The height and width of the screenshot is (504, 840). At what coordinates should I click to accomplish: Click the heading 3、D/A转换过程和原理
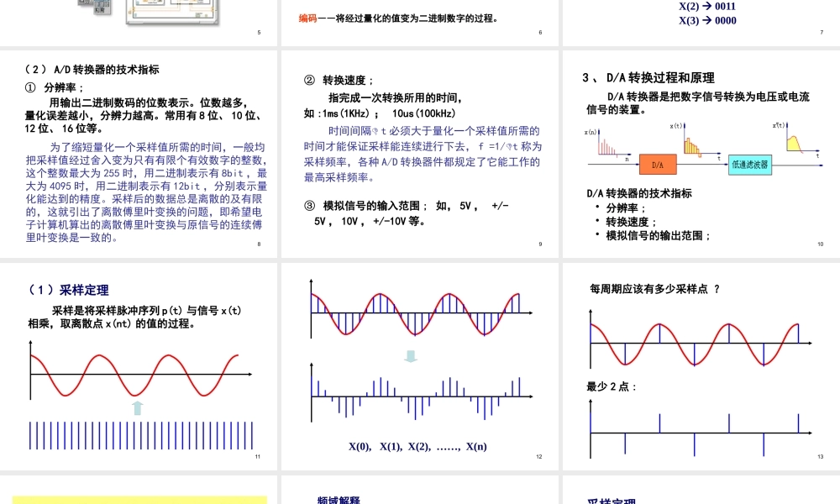point(648,78)
